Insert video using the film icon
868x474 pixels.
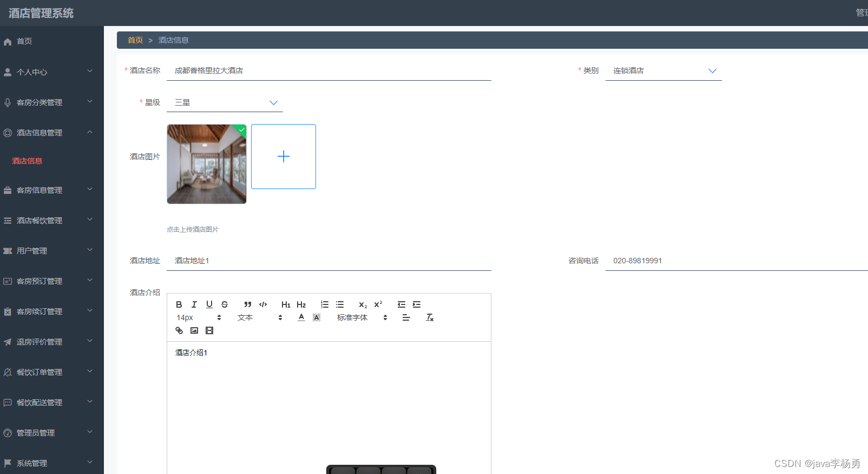pos(209,330)
